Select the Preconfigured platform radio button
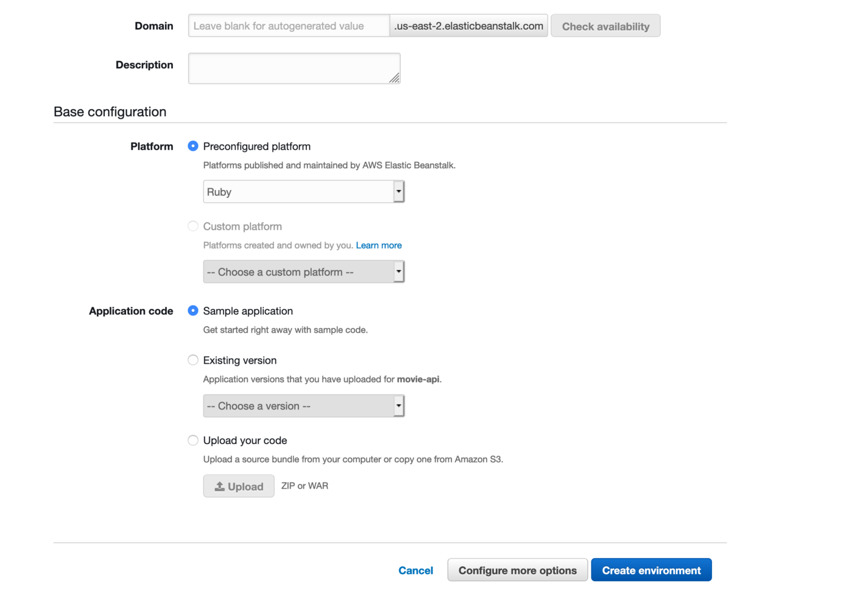868x594 pixels. click(x=193, y=146)
